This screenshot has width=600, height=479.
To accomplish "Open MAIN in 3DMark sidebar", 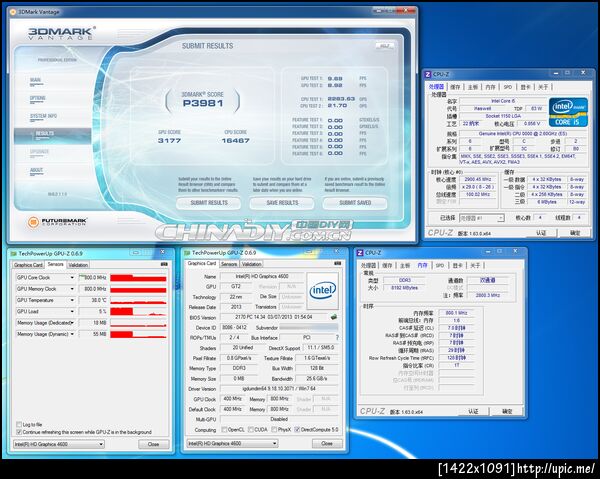I will (36, 80).
